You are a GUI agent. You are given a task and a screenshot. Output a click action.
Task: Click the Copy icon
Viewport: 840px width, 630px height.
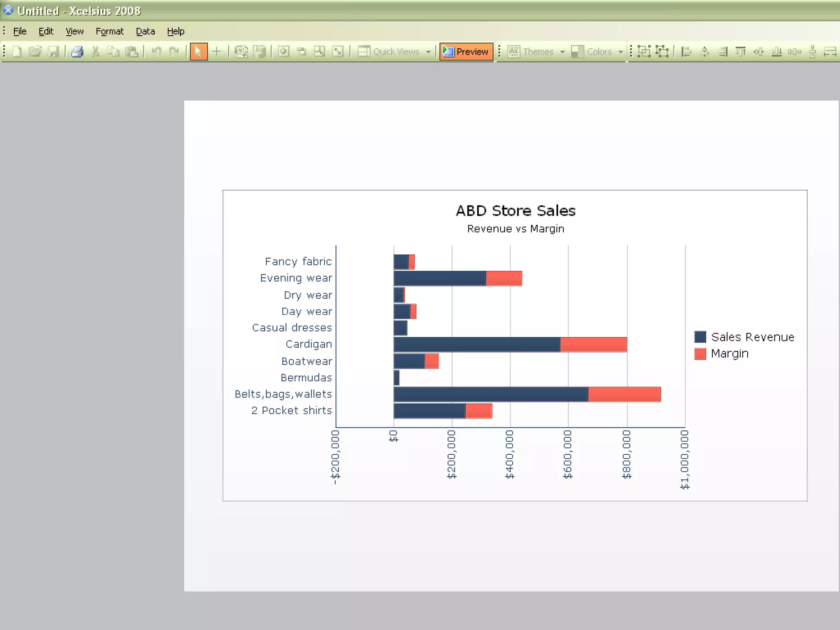click(x=113, y=52)
